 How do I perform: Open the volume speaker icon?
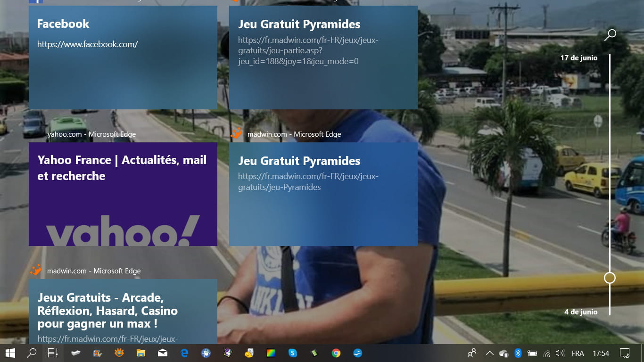(x=560, y=353)
